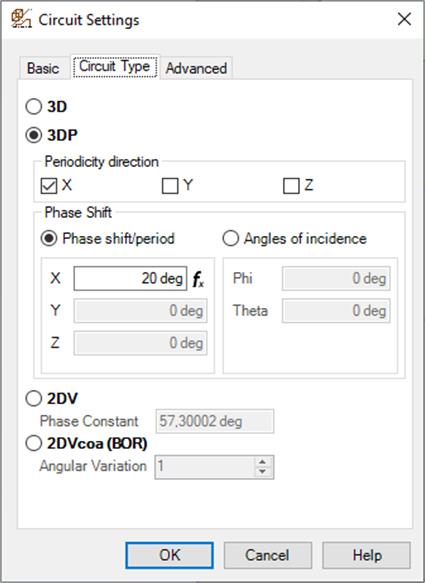Enable the Z periodicity direction checkbox
The image size is (425, 583).
[x=291, y=186]
